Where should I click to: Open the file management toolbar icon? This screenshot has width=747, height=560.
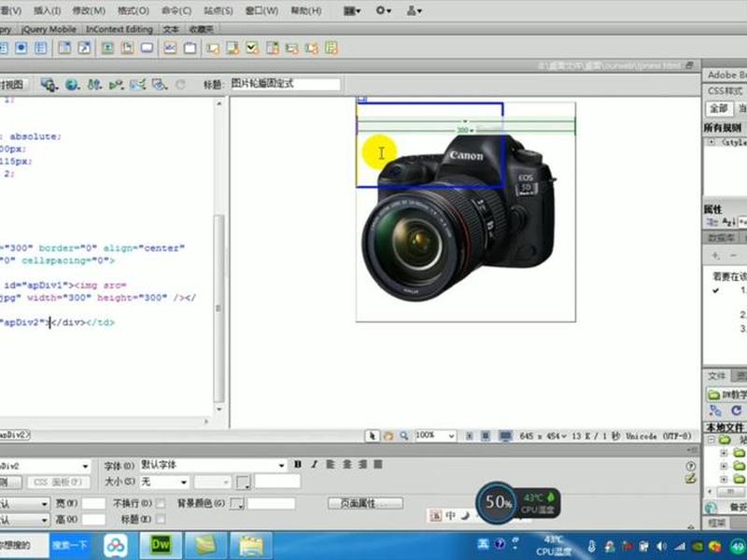click(x=94, y=85)
